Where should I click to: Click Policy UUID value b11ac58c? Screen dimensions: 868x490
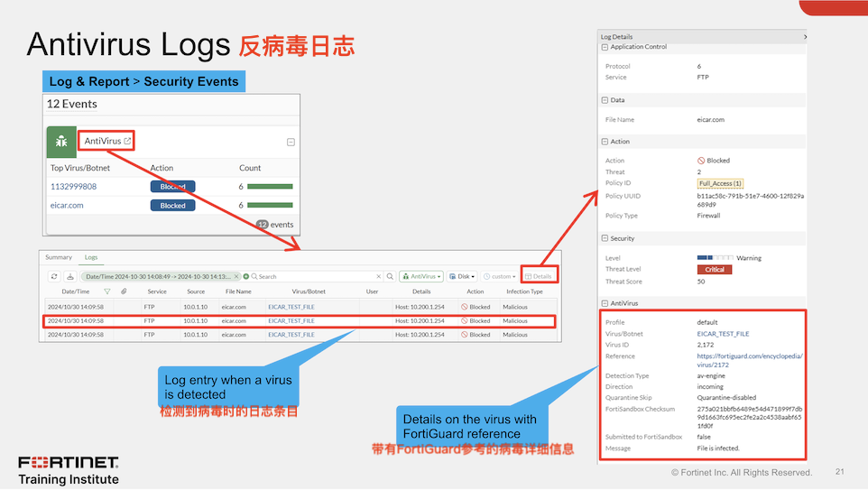coord(750,199)
